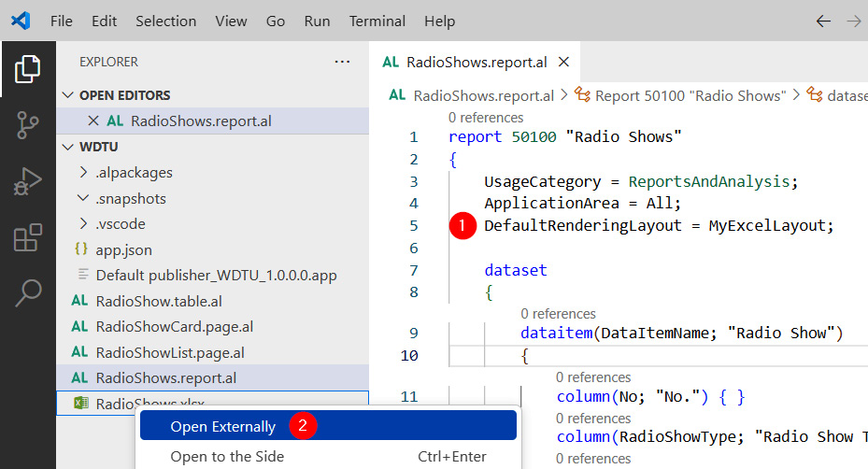Click Report 50100 "Radio Shows" breadcrumb
The width and height of the screenshot is (868, 469).
pos(690,96)
